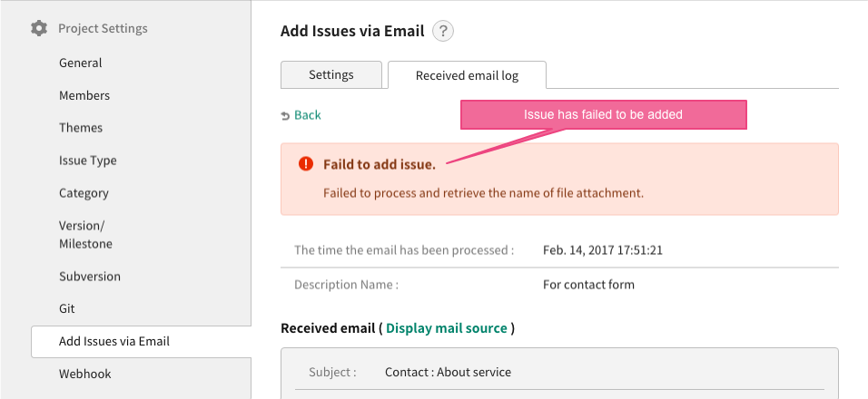Screen dimensions: 868x399
Task: Open the Members settings page
Action: tap(84, 95)
